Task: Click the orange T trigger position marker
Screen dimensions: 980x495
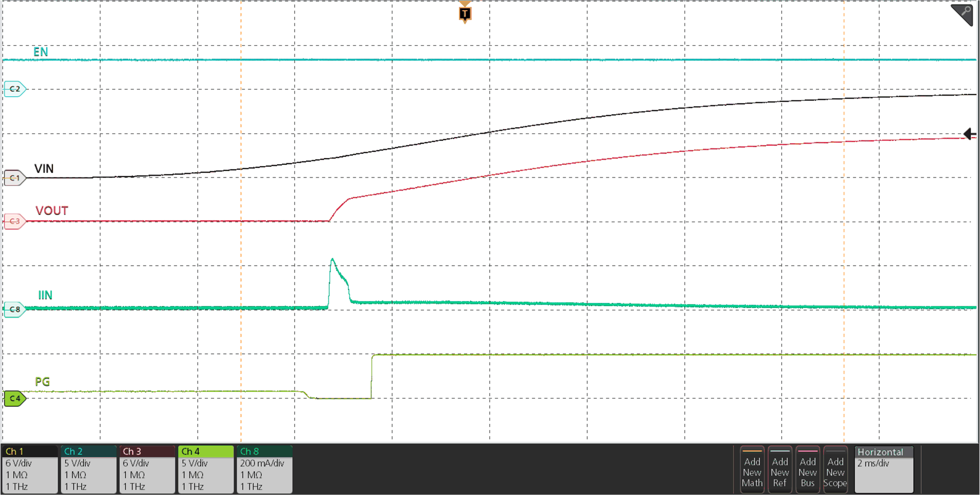Action: coord(464,13)
